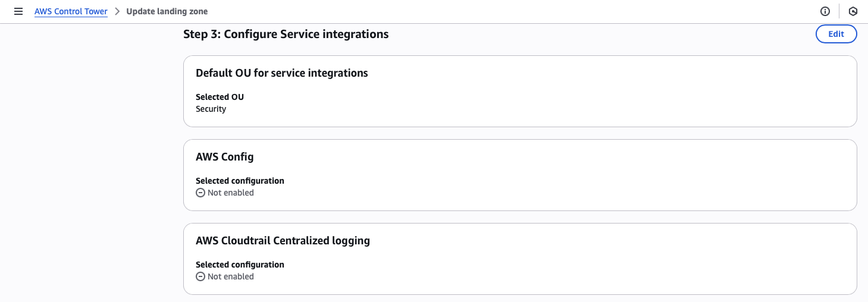Click the Step 3 Configure Service integrations heading
868x302 pixels.
click(x=286, y=34)
